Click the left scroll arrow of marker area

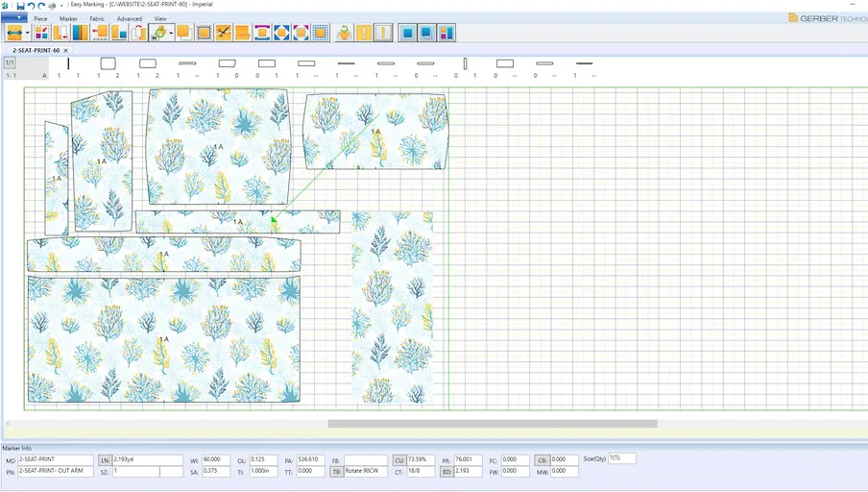click(8, 424)
